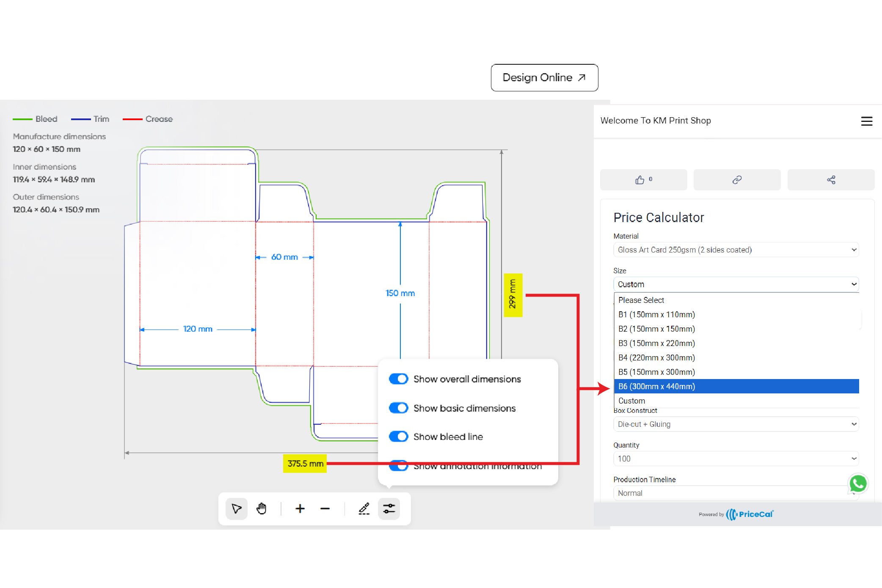This screenshot has height=588, width=882.
Task: Click the share icon button
Action: (x=831, y=180)
